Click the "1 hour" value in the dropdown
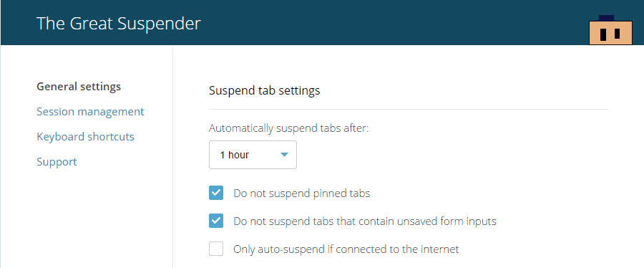 [x=235, y=155]
